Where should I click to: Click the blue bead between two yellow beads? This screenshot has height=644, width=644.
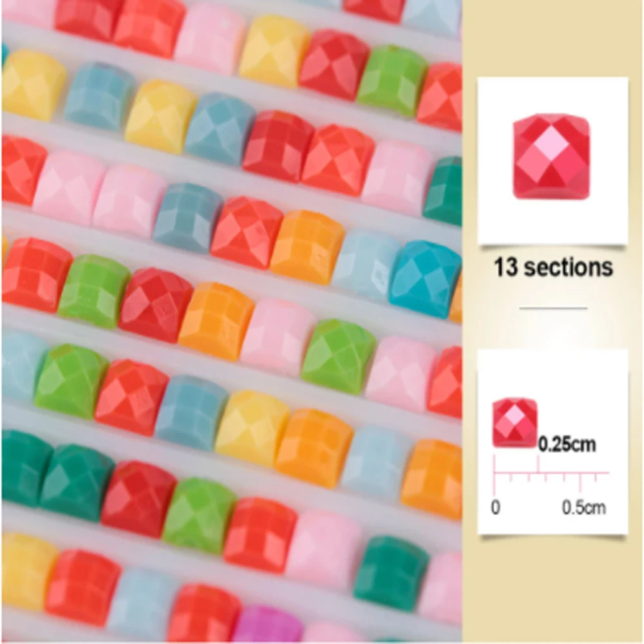(99, 97)
